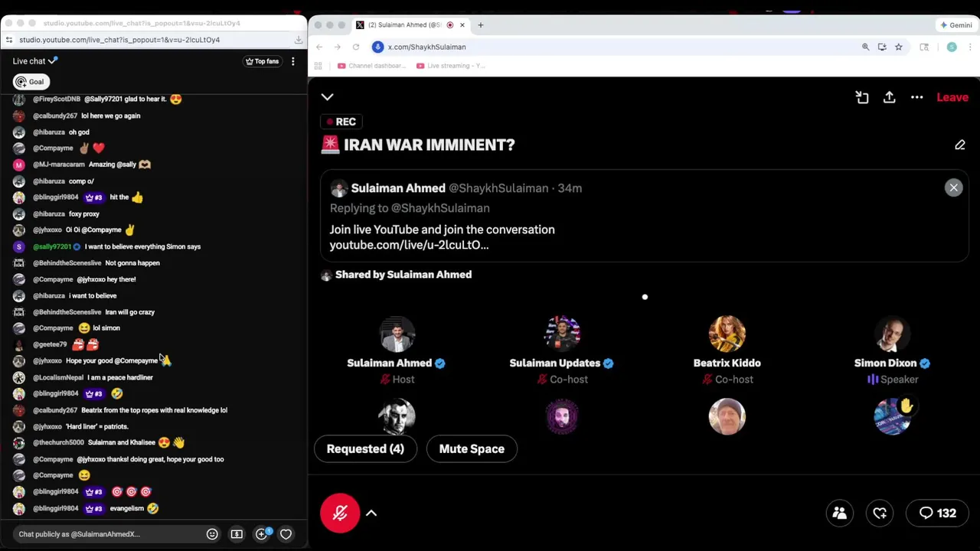
Task: Open the Space three-dot more options
Action: (917, 97)
